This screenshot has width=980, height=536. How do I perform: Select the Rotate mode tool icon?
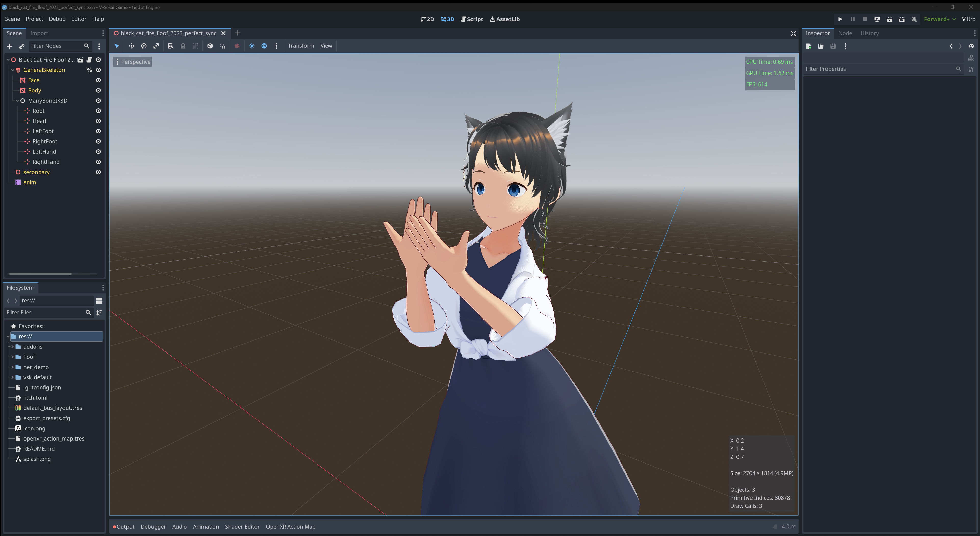pyautogui.click(x=144, y=46)
